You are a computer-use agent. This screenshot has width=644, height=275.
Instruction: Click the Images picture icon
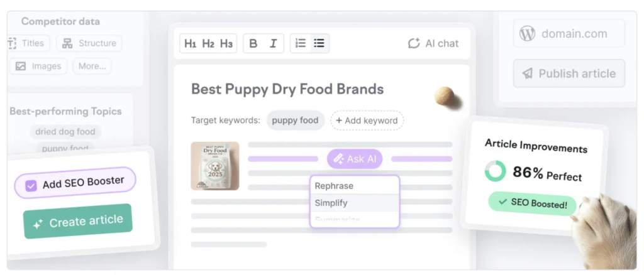tap(21, 66)
